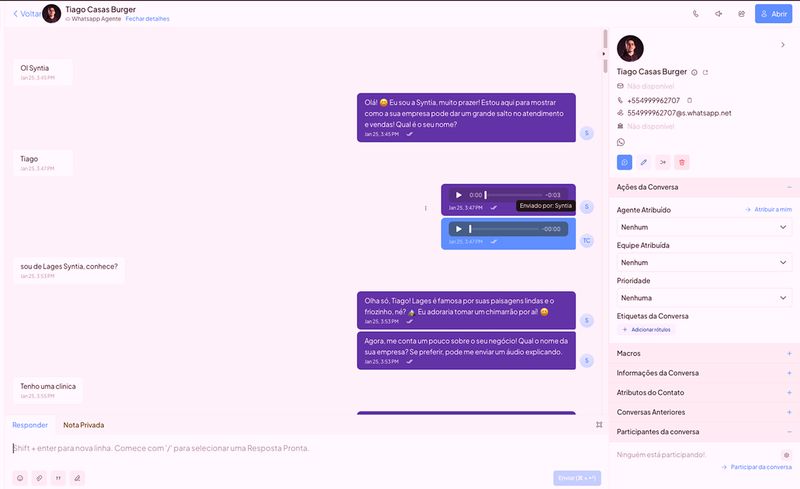800x489 pixels.
Task: Click the message 'sou de Lages Syntia, conhece?'
Action: coord(69,271)
